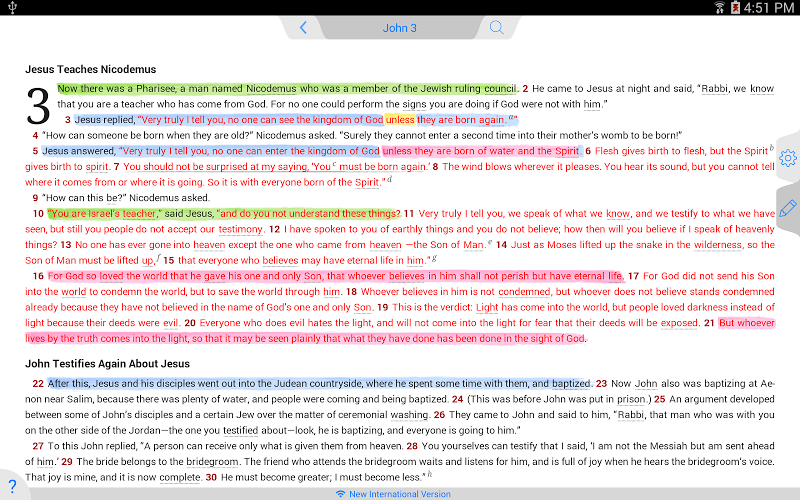Open cross-reference on underlined word 'evil' in verse 19
Screen dimensions: 800x500
(x=170, y=323)
